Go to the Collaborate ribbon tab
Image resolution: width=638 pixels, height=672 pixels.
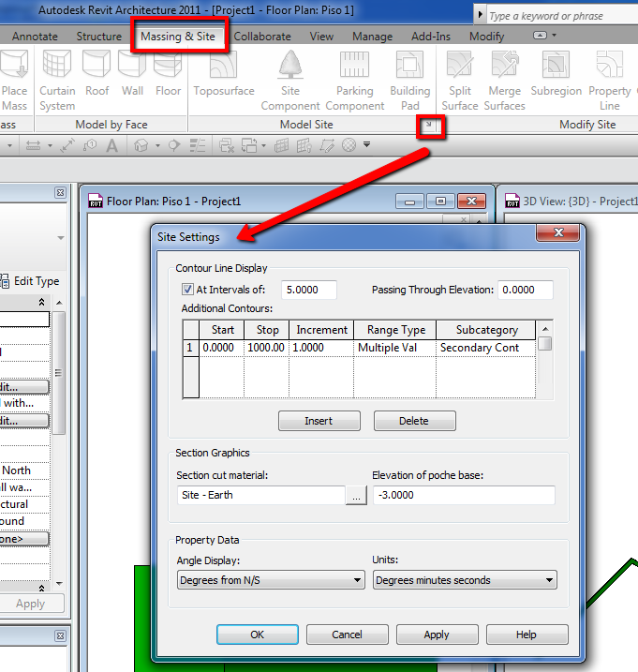point(262,37)
